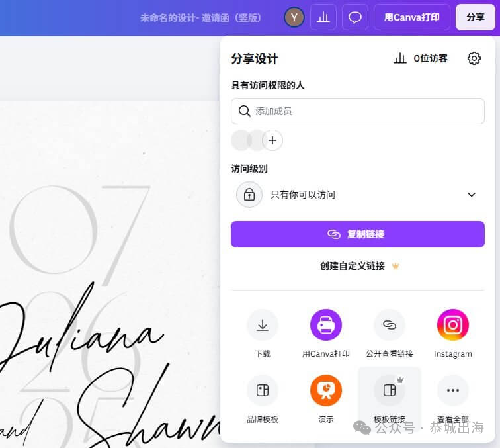Click the 访问级别 label
Viewport: 500px width, 448px height.
point(249,169)
